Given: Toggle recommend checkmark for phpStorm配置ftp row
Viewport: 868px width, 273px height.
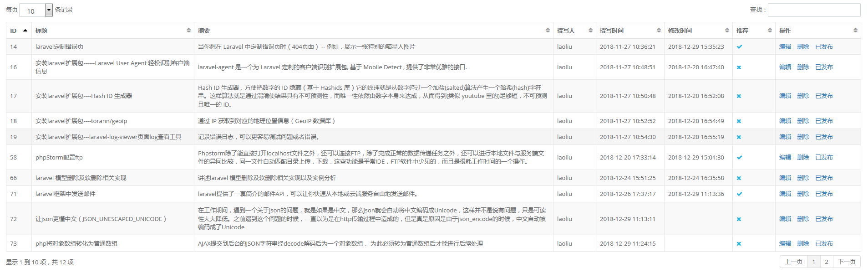Looking at the screenshot, I should [x=739, y=158].
